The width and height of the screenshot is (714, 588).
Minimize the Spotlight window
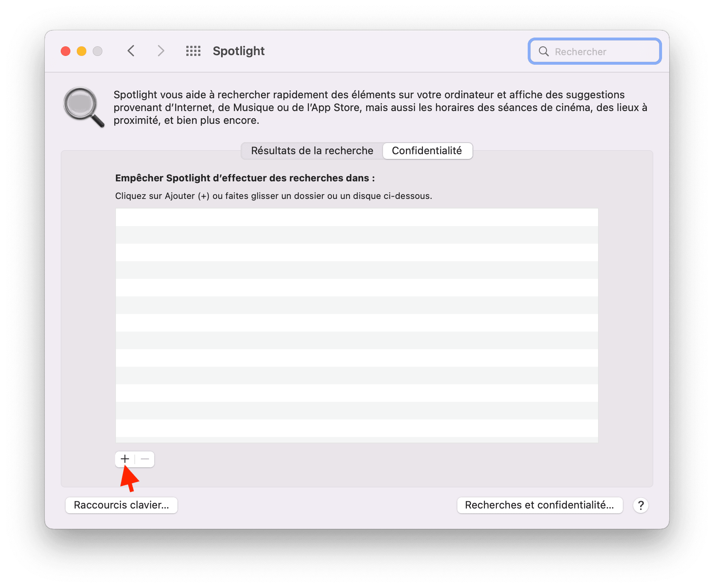pyautogui.click(x=82, y=51)
